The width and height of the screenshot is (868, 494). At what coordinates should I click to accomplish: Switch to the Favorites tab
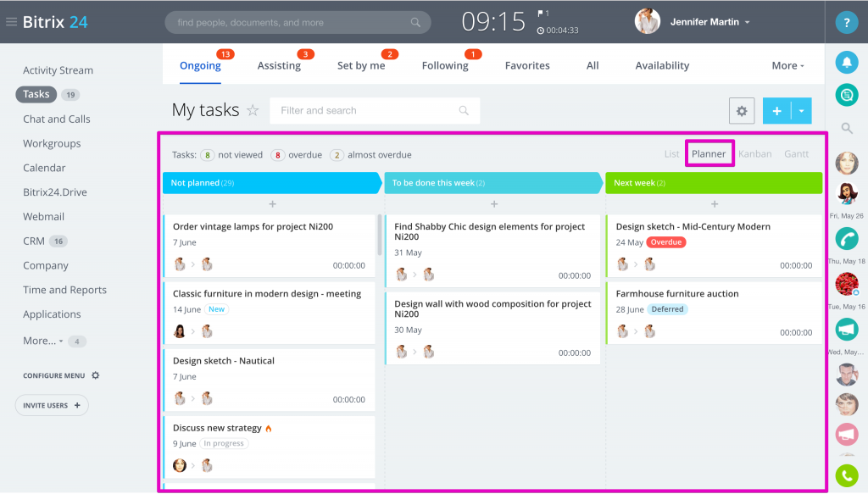click(x=527, y=65)
